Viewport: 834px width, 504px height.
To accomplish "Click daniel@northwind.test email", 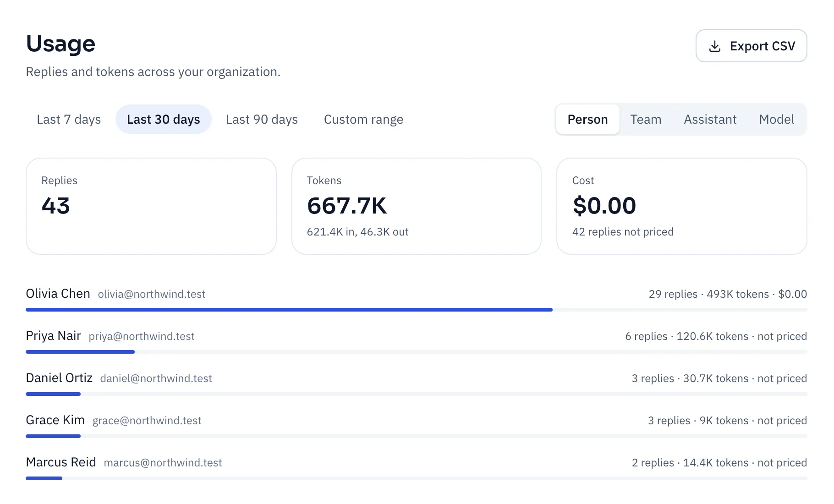I will (x=156, y=378).
